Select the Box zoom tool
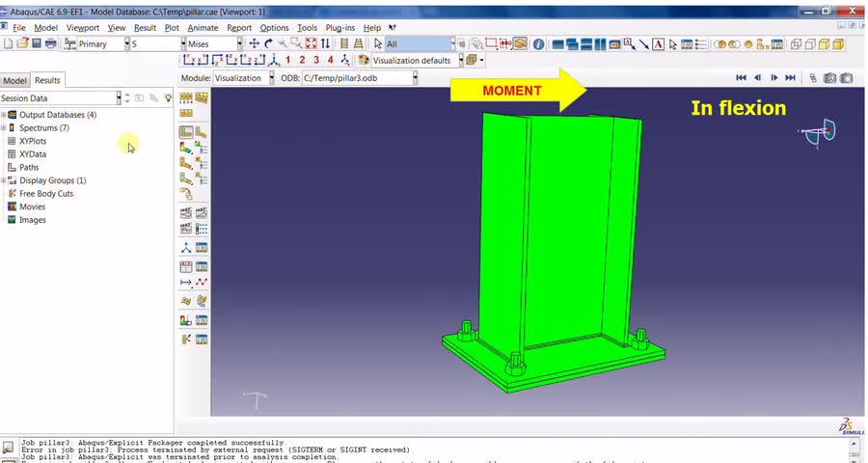 (297, 43)
